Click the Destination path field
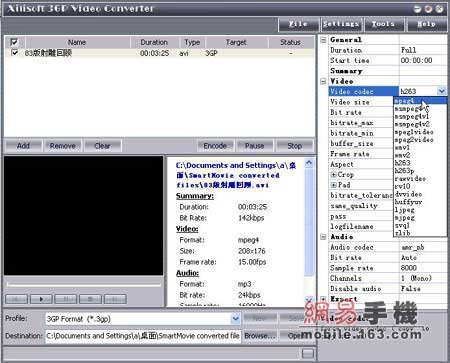The image size is (450, 363). [x=143, y=336]
